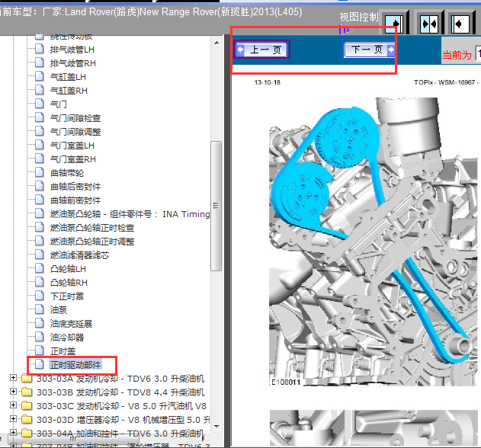
Task: Click the page icon beside 气门间隙检查
Action: pyautogui.click(x=40, y=118)
